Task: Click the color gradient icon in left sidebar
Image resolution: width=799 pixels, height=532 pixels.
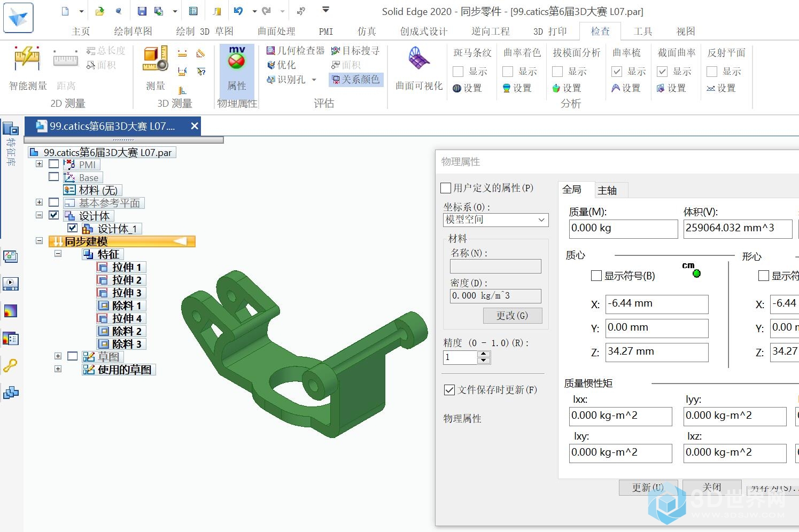Action: [x=11, y=311]
